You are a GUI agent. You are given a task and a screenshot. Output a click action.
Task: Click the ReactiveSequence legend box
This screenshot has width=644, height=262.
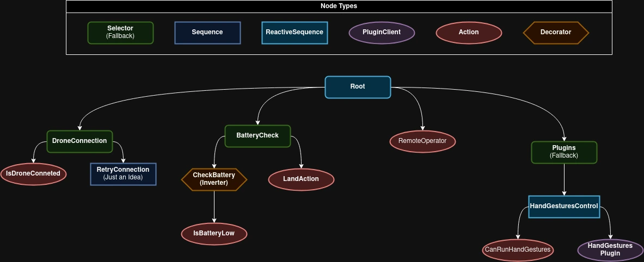[x=295, y=33]
